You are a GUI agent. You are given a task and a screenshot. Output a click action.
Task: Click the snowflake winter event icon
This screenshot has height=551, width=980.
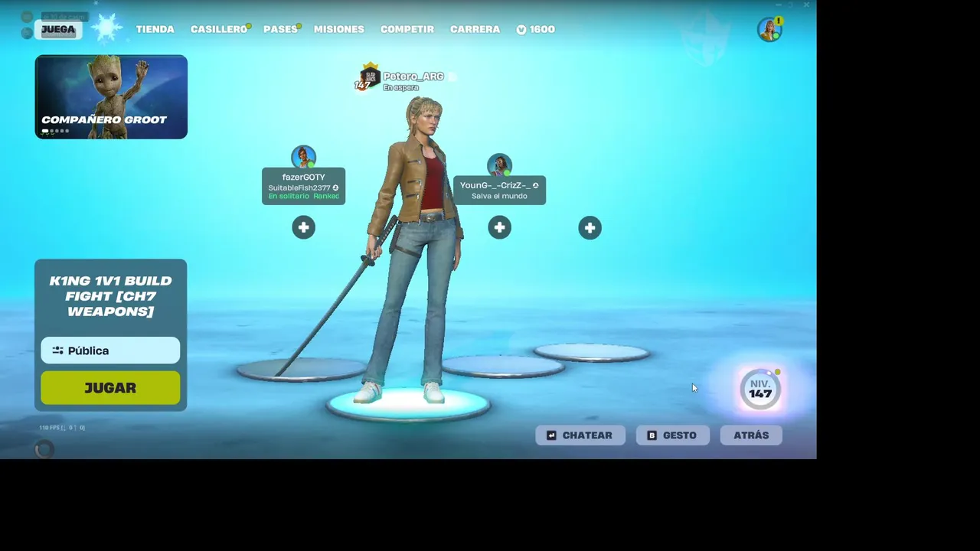pyautogui.click(x=107, y=28)
